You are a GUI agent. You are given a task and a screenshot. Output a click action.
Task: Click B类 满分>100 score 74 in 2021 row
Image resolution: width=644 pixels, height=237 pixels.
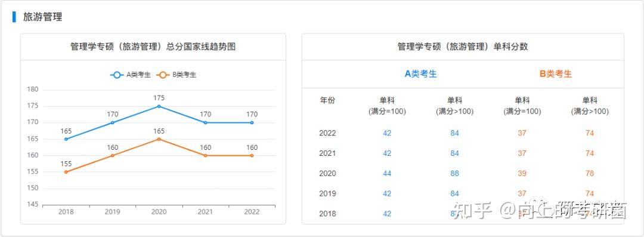tap(590, 153)
